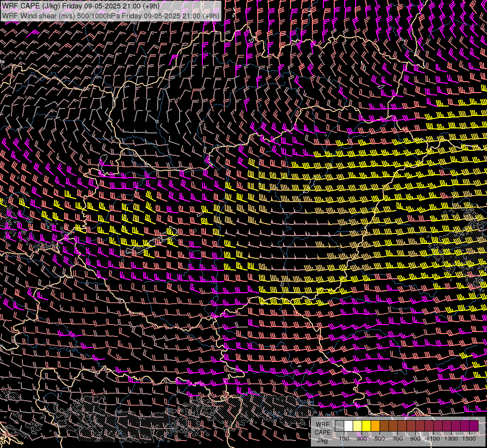Click the WRF CAPE title line

pos(81,6)
